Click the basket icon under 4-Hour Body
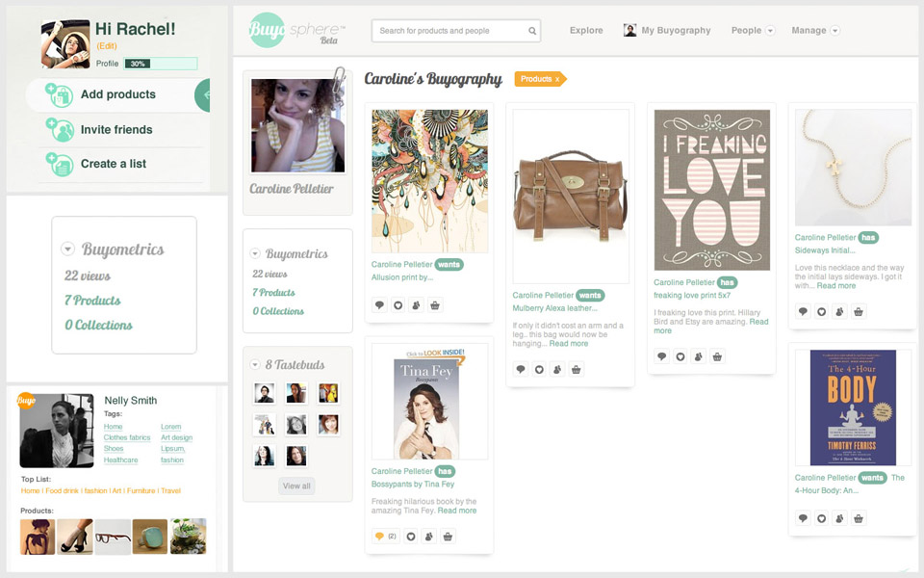The image size is (924, 578). coord(858,518)
